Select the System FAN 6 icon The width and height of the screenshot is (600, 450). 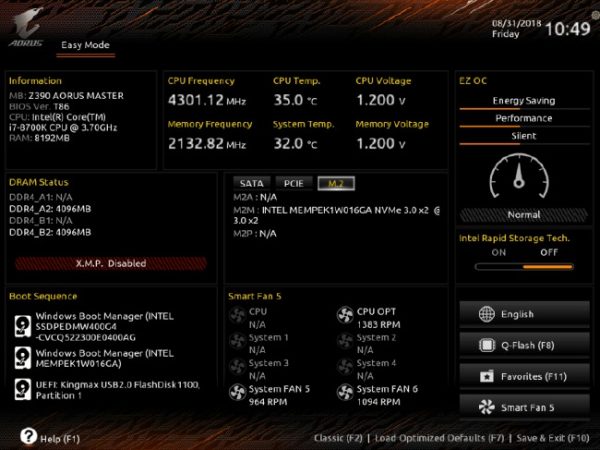[x=345, y=392]
